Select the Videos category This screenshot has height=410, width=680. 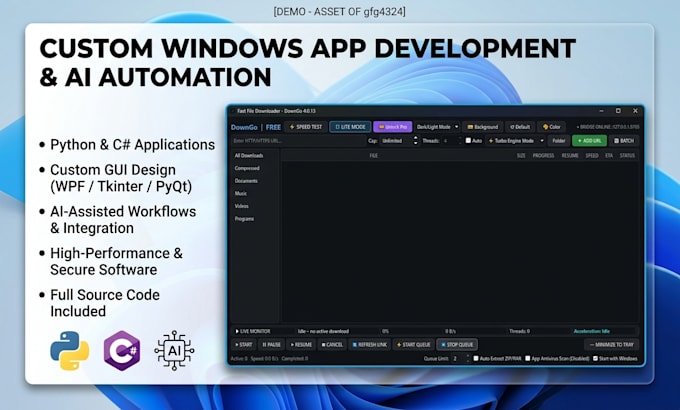point(242,206)
